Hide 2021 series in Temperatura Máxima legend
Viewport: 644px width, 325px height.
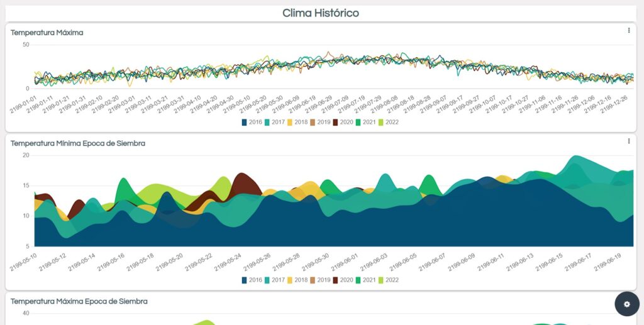pos(366,122)
